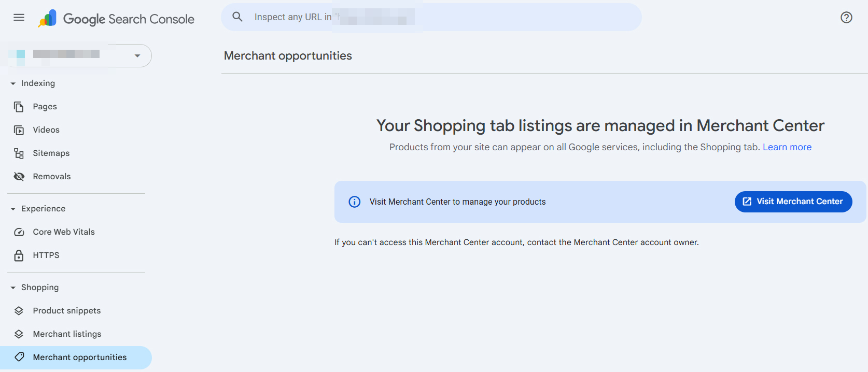The image size is (868, 372).
Task: Click the info icon in the banner
Action: [x=354, y=202]
